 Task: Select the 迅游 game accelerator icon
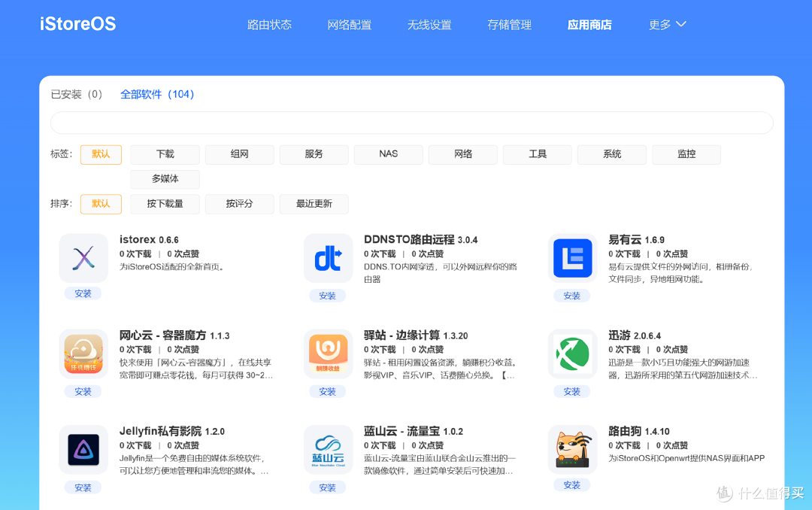(x=572, y=354)
